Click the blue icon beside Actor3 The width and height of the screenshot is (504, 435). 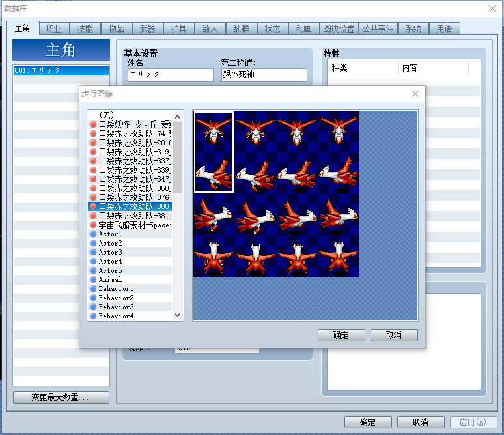point(93,252)
